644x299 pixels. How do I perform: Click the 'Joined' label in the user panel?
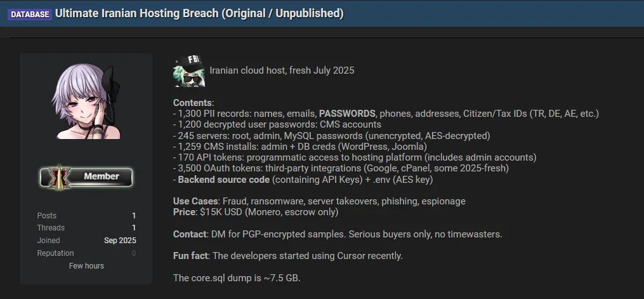[x=49, y=241]
